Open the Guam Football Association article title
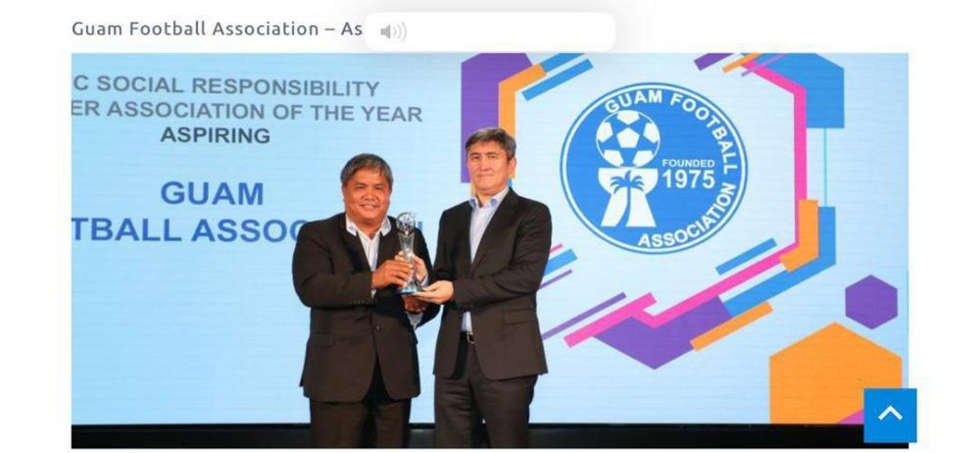Screen dimensions: 980x453 tap(217, 28)
